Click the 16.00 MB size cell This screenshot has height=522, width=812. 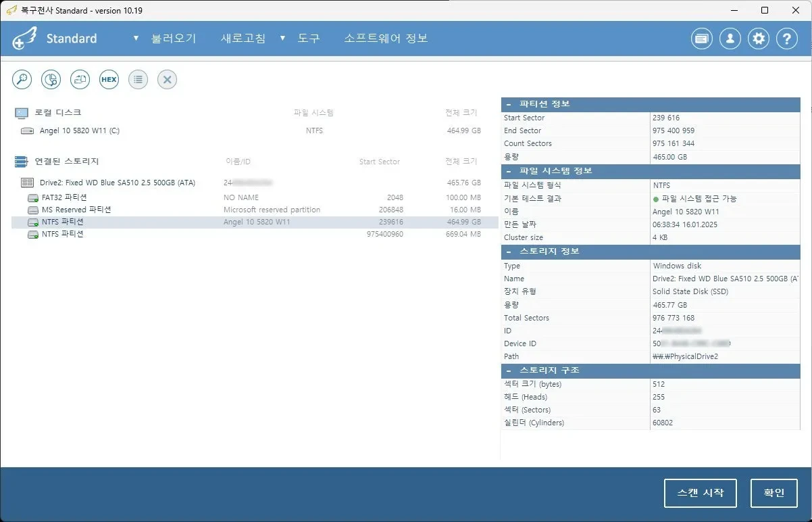(465, 210)
